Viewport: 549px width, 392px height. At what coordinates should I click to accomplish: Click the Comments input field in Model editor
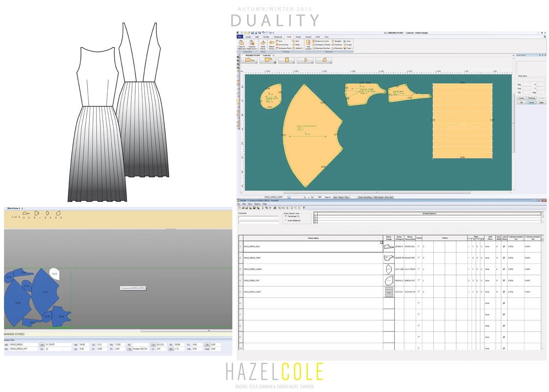coord(258,218)
